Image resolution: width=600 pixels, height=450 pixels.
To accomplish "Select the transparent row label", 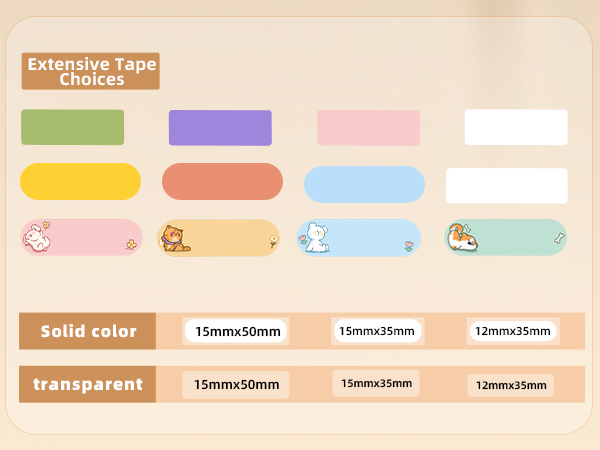I will point(88,384).
